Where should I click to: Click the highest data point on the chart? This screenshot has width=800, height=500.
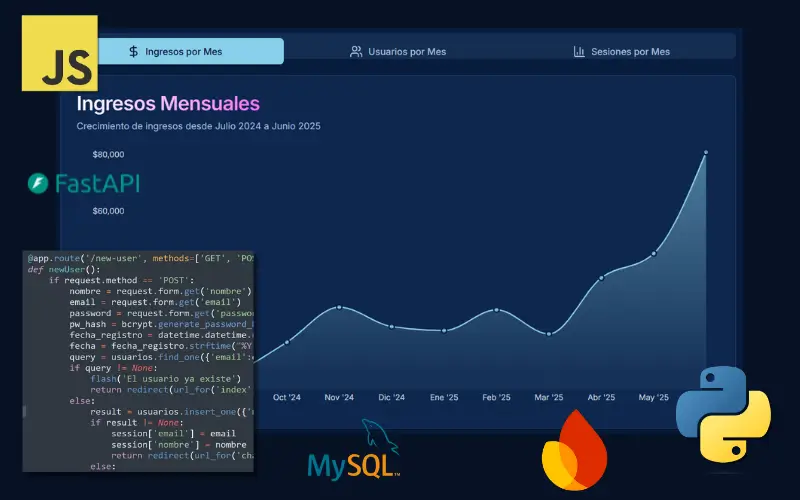tap(705, 153)
